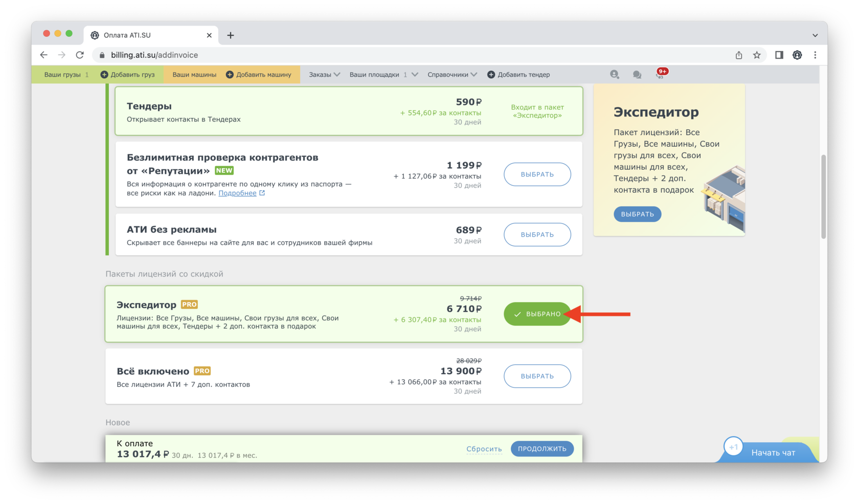859x504 pixels.
Task: Click the page vertical scrollbar
Action: pos(823,197)
